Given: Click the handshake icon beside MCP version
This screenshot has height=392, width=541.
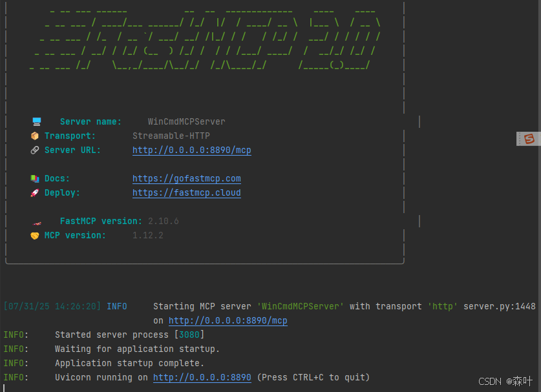Looking at the screenshot, I should (x=34, y=236).
